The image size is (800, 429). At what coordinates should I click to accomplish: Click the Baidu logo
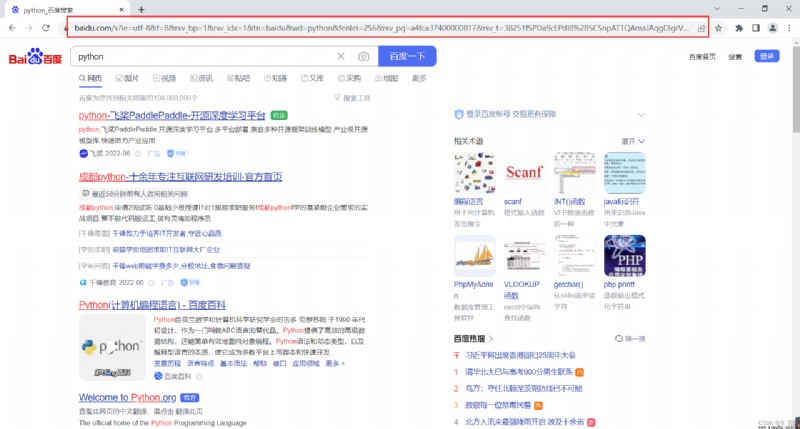(35, 57)
